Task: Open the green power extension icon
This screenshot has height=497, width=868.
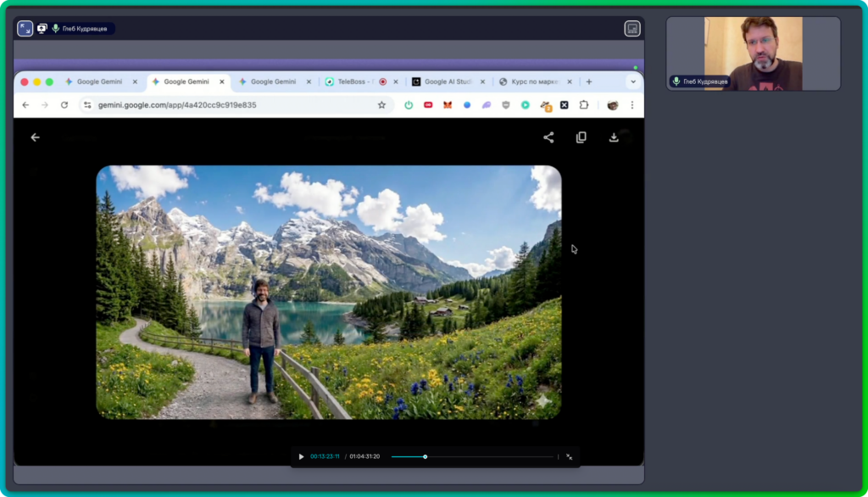Action: tap(409, 104)
